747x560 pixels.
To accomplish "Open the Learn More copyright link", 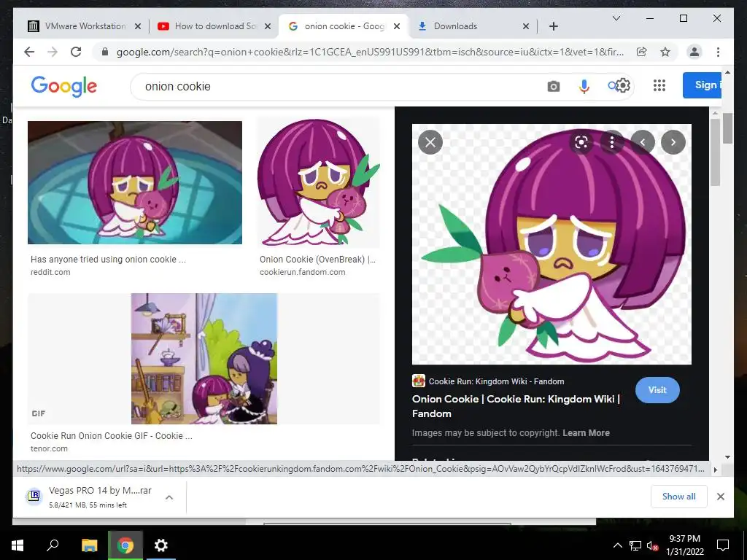I will click(x=586, y=433).
